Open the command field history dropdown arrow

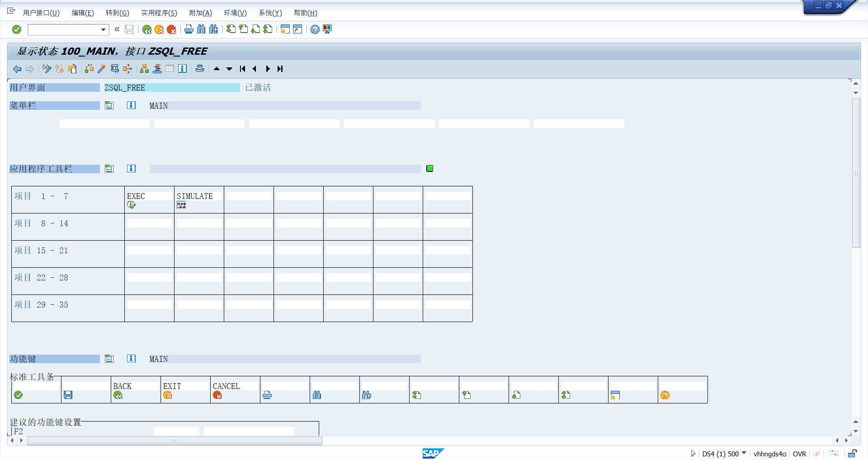(x=104, y=30)
